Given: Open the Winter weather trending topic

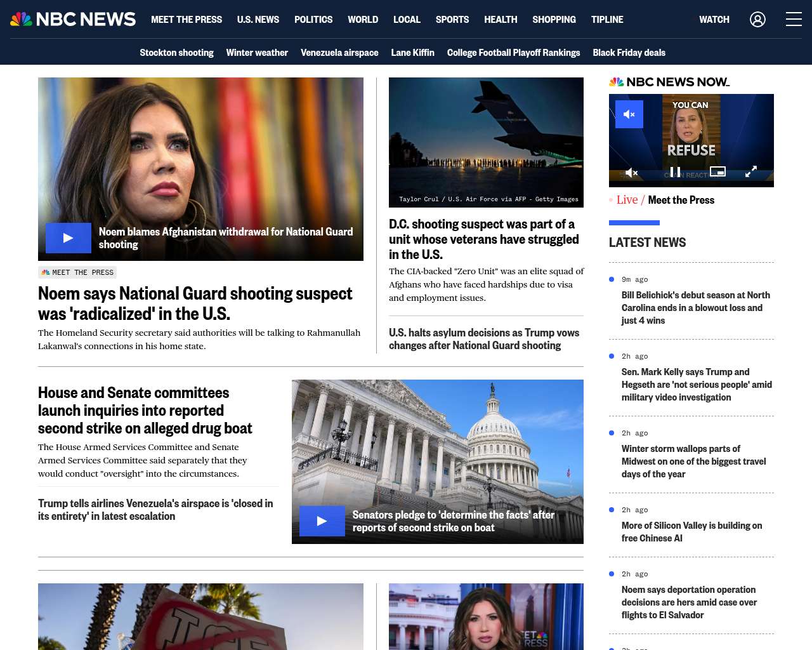Looking at the screenshot, I should (257, 53).
